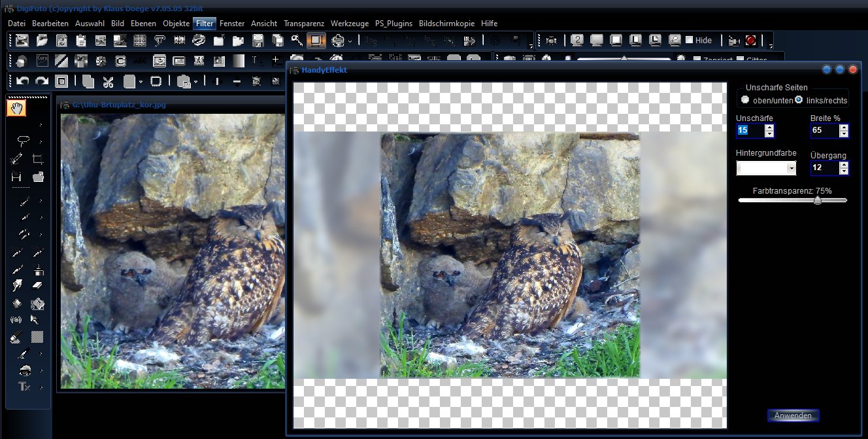868x439 pixels.
Task: Click the Breite % input field
Action: click(824, 130)
